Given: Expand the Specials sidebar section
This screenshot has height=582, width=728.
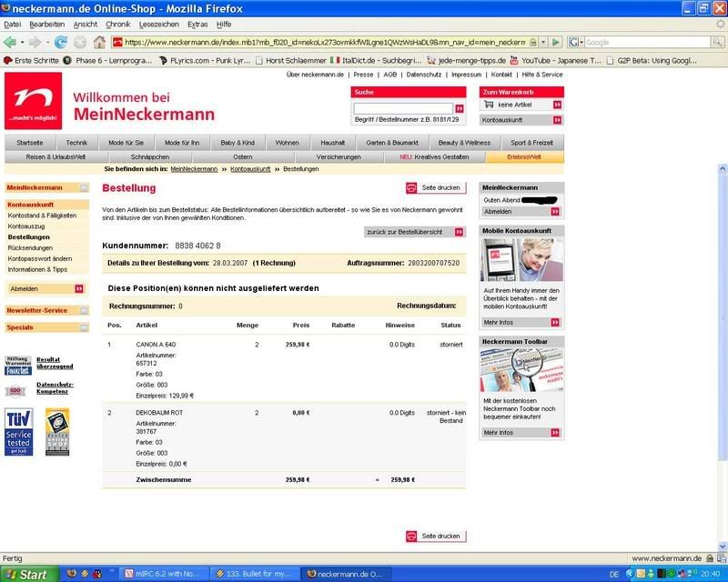Looking at the screenshot, I should click(84, 327).
